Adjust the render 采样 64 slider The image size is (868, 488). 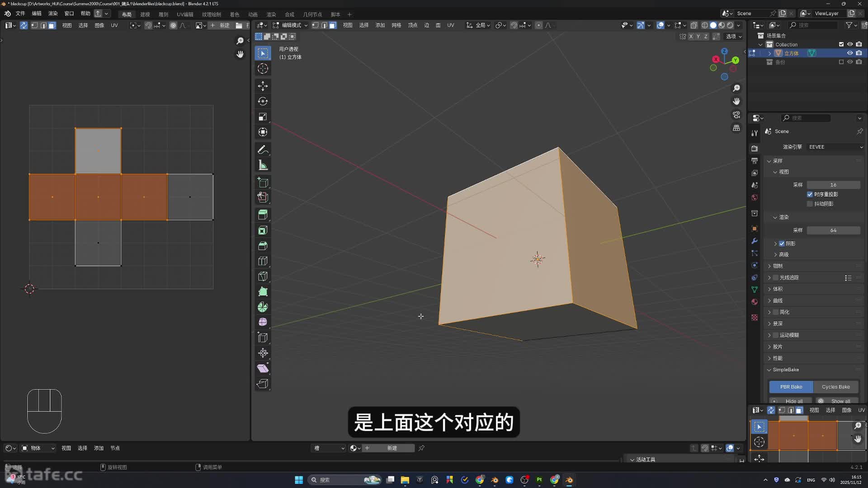click(833, 230)
